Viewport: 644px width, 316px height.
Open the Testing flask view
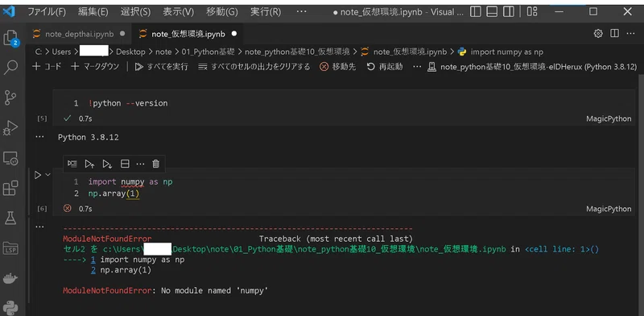(x=10, y=218)
